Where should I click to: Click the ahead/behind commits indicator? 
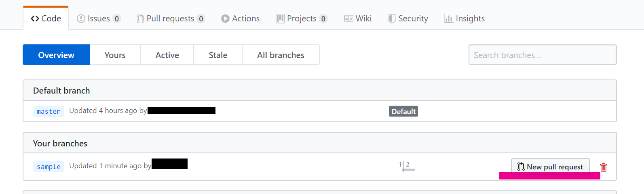click(x=405, y=166)
